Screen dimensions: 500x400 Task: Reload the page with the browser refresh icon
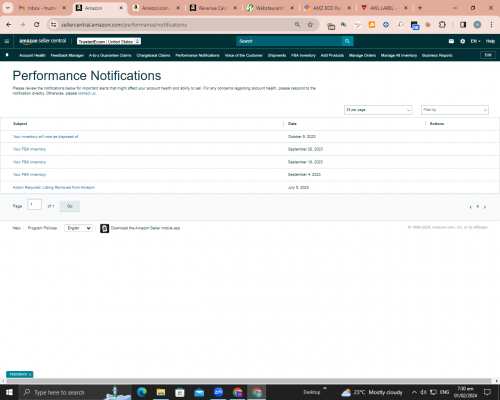tap(37, 24)
